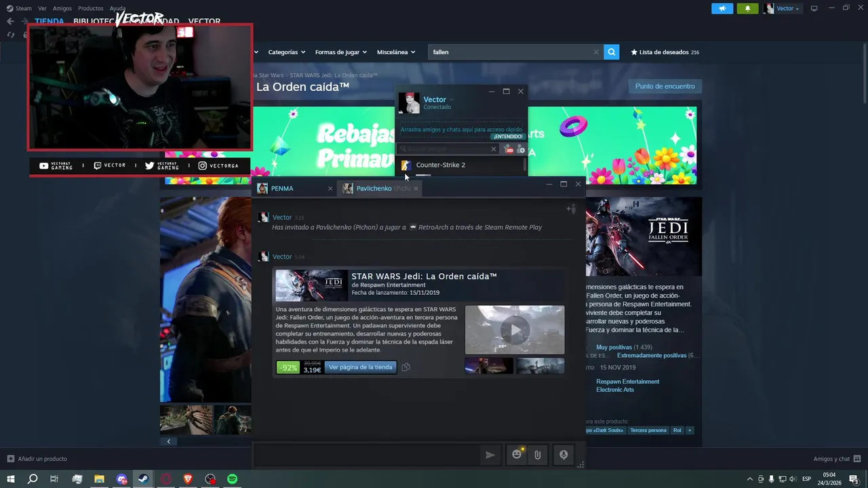This screenshot has width=868, height=488.
Task: Click the STAR WARS Jedi title in chat card
Action: point(424,277)
